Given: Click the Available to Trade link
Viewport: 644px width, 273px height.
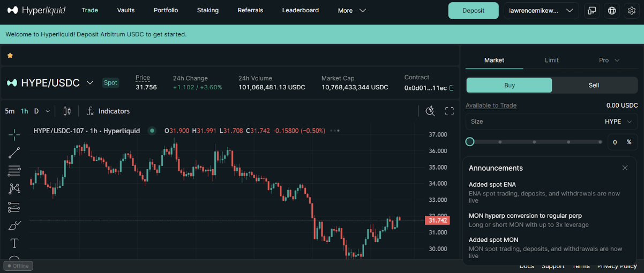Looking at the screenshot, I should pyautogui.click(x=491, y=105).
